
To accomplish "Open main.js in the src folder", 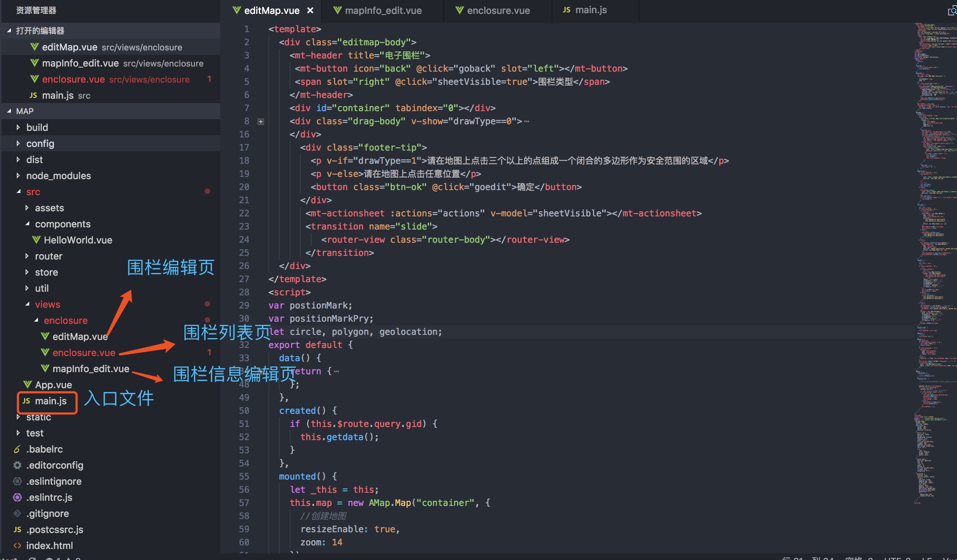I will (x=50, y=401).
